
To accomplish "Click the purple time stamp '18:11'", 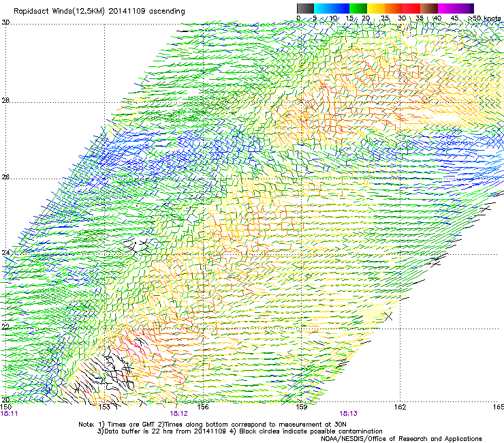I will pos(9,414).
